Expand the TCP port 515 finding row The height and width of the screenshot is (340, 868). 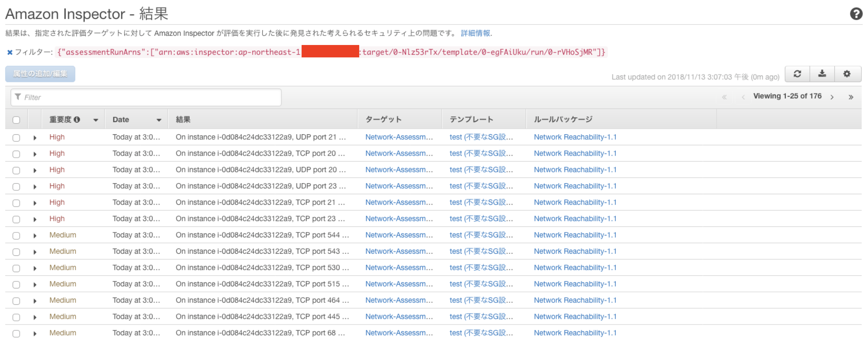pyautogui.click(x=35, y=285)
